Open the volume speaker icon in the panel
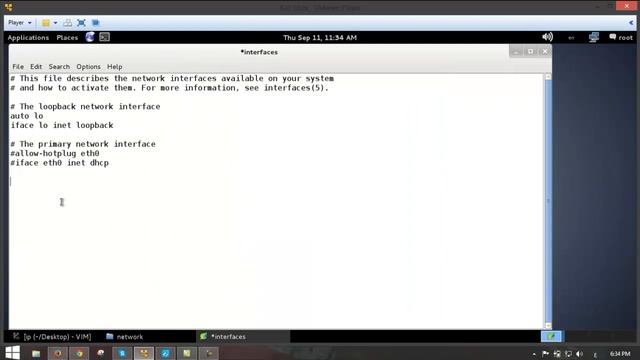The width and height of the screenshot is (640, 360). 547,37
